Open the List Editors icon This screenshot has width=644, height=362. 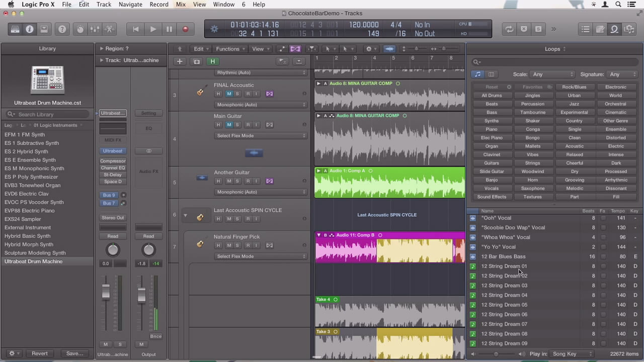(586, 29)
